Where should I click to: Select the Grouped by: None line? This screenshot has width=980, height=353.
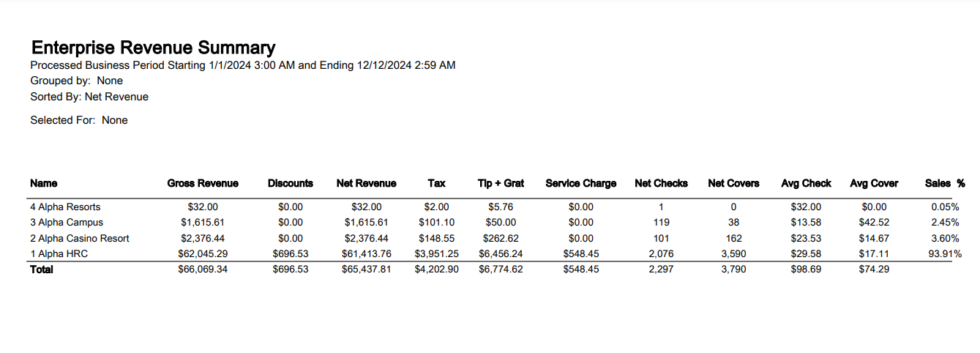point(77,81)
